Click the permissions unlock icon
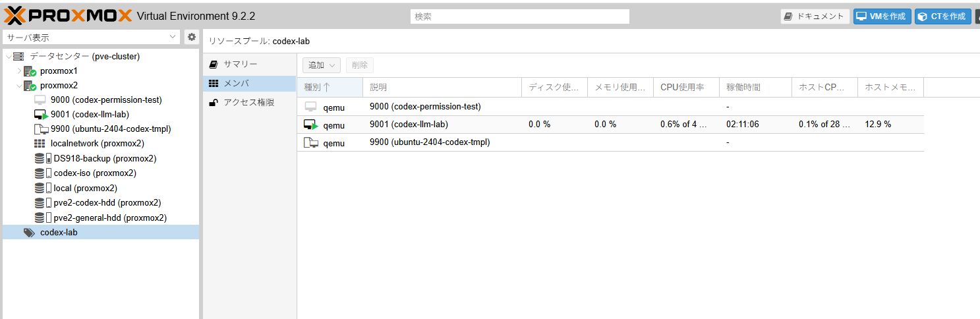 (213, 103)
